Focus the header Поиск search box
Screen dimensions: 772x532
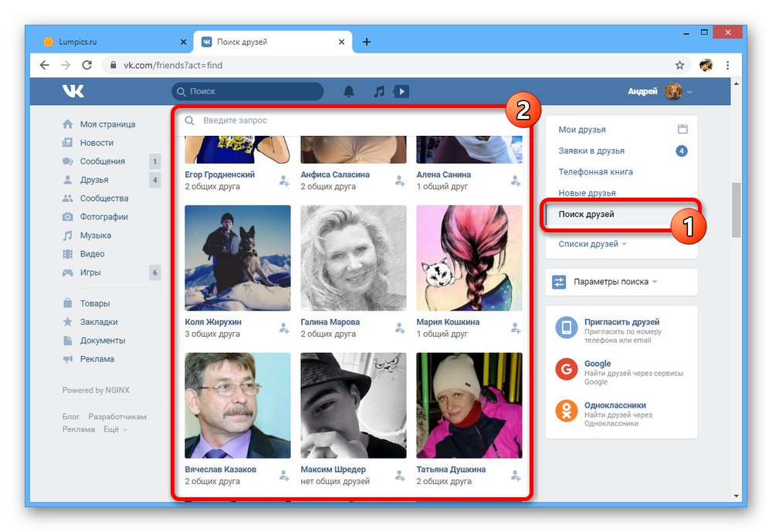click(248, 92)
